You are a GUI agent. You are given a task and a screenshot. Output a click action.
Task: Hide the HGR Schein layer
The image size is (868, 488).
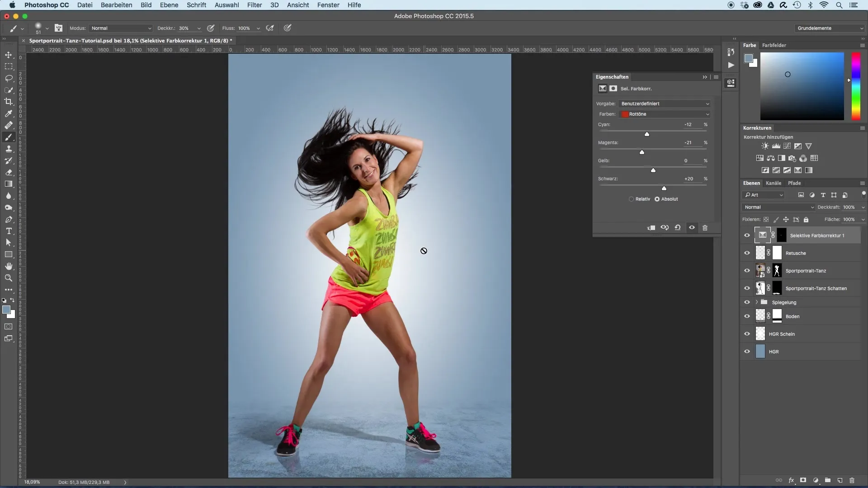(x=747, y=334)
